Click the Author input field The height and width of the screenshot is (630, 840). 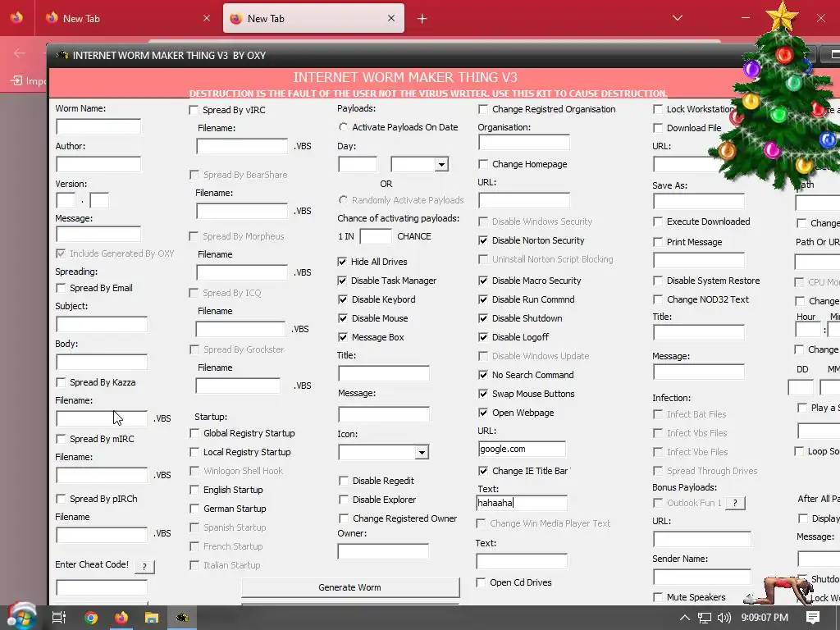[98, 164]
